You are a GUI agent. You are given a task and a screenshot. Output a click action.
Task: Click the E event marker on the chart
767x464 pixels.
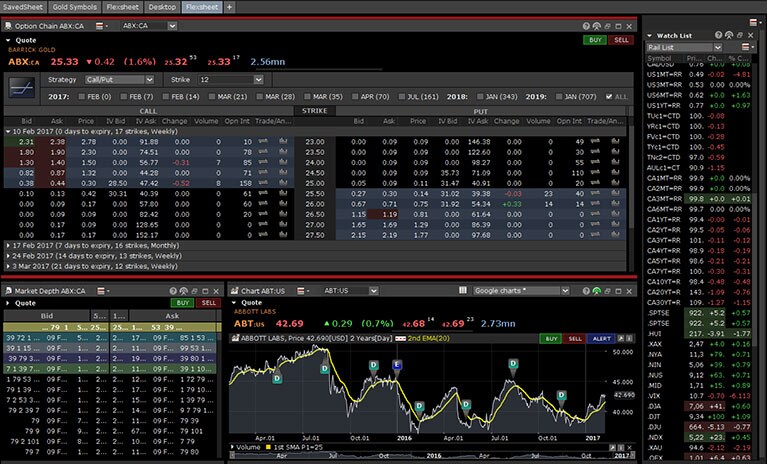397,365
